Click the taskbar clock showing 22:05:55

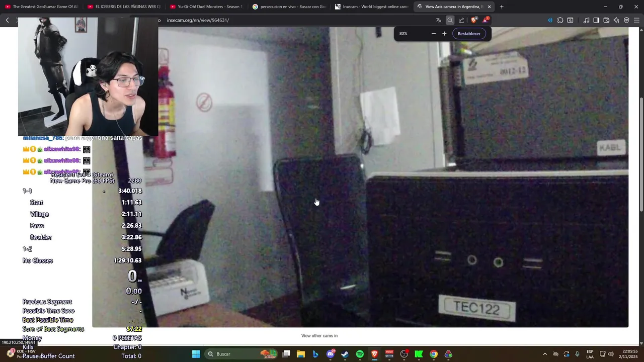point(629,354)
